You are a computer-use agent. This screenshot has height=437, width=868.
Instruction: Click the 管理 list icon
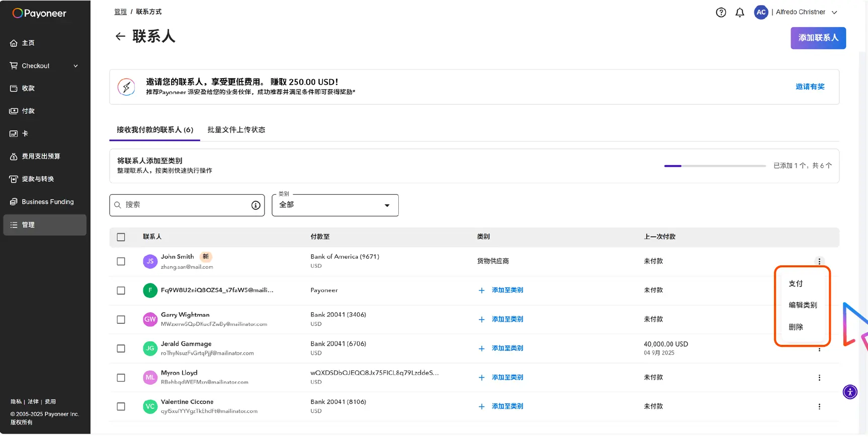click(x=14, y=225)
